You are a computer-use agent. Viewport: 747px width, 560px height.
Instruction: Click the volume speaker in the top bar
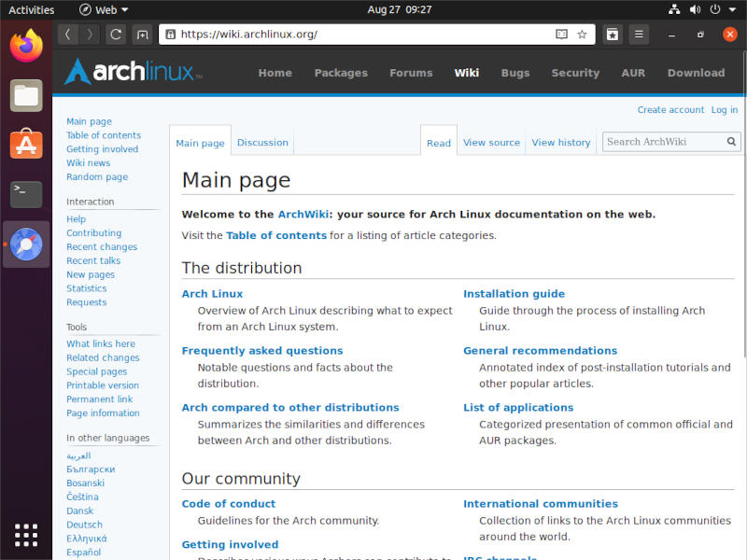click(694, 9)
